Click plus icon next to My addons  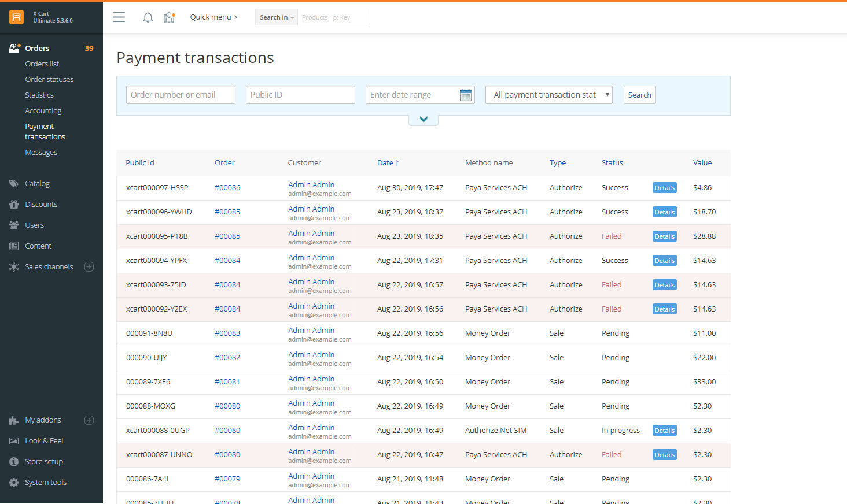89,420
